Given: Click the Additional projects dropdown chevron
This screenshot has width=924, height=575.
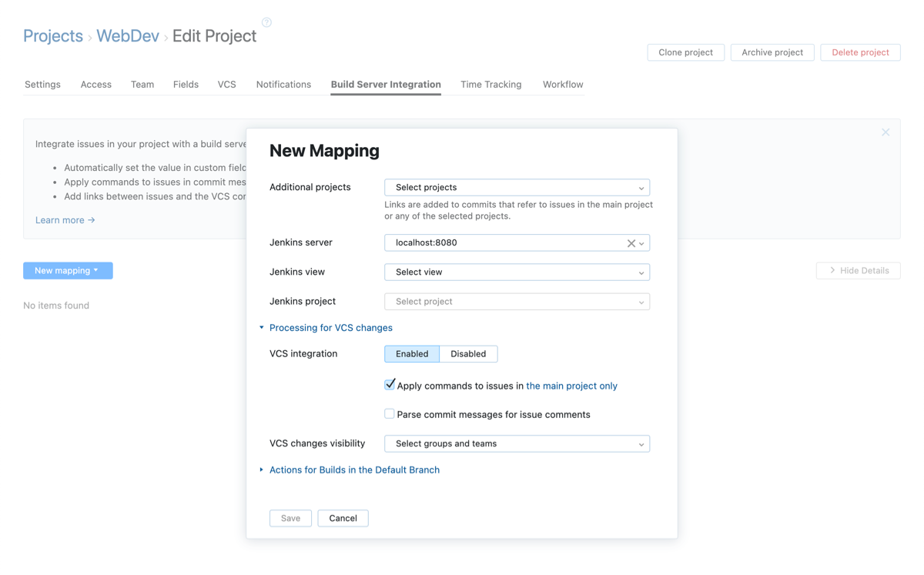Looking at the screenshot, I should coord(641,187).
